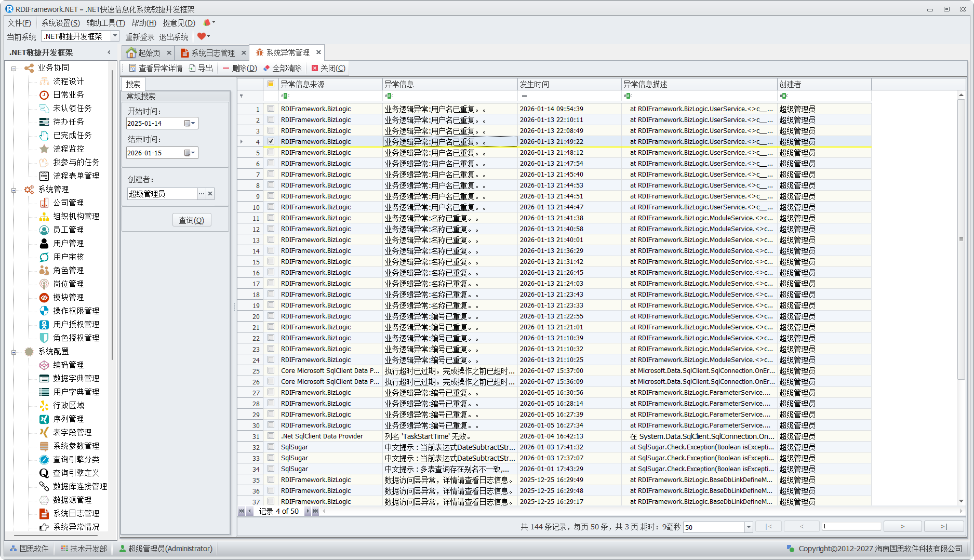Open the 开始时间 date dropdown
Image resolution: width=974 pixels, height=560 pixels.
193,123
